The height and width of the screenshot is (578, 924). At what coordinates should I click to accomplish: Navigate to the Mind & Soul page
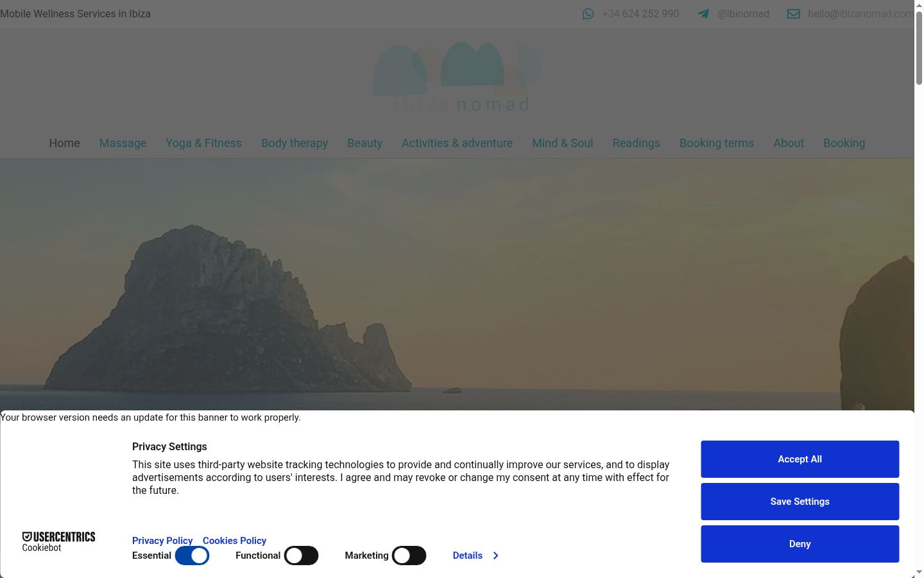tap(563, 143)
